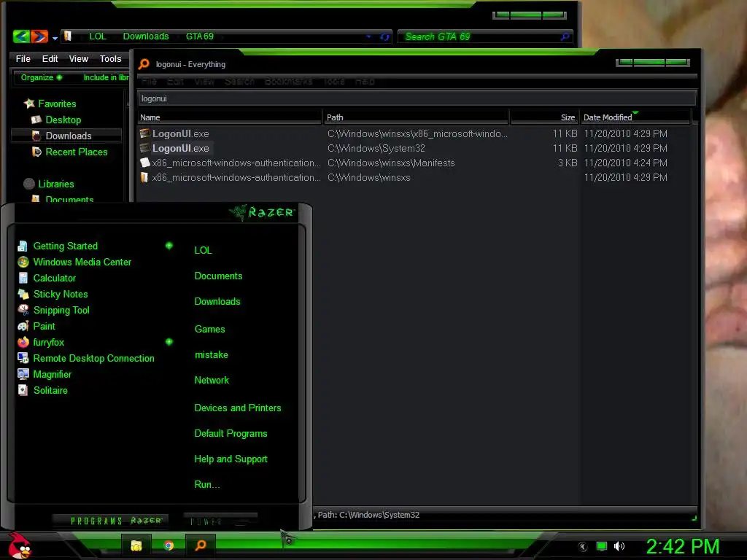Open the recent pages dropdown beside Forward
The image size is (747, 560).
point(55,38)
